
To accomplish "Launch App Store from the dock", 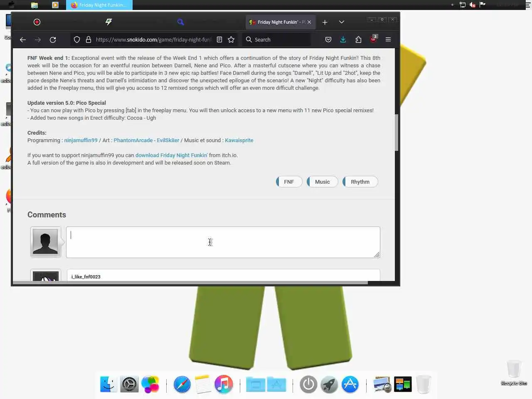I will pyautogui.click(x=350, y=384).
